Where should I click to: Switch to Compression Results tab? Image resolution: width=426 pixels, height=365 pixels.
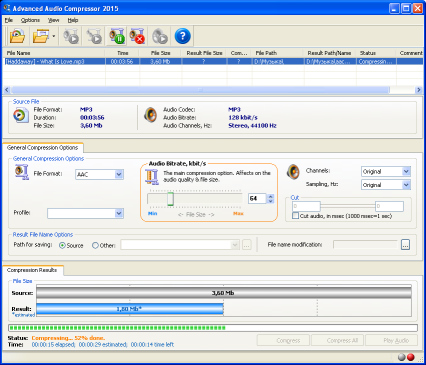coord(32,270)
